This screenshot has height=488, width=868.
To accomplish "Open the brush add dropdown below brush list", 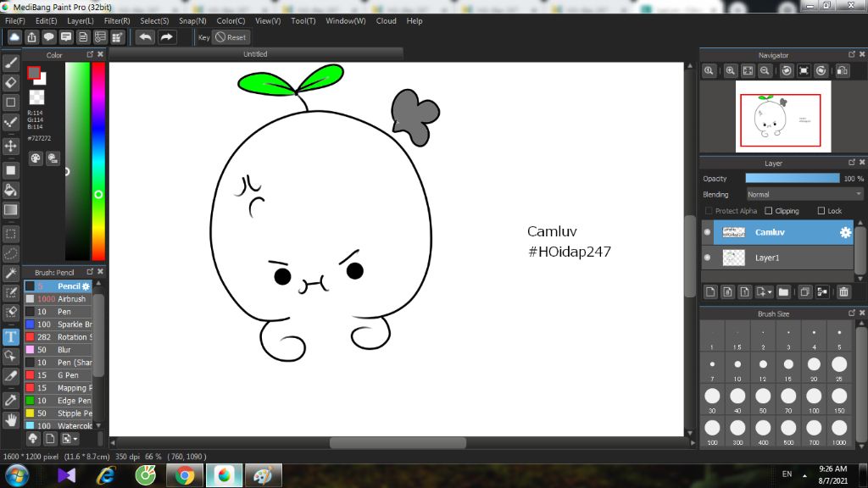I will coord(70,439).
